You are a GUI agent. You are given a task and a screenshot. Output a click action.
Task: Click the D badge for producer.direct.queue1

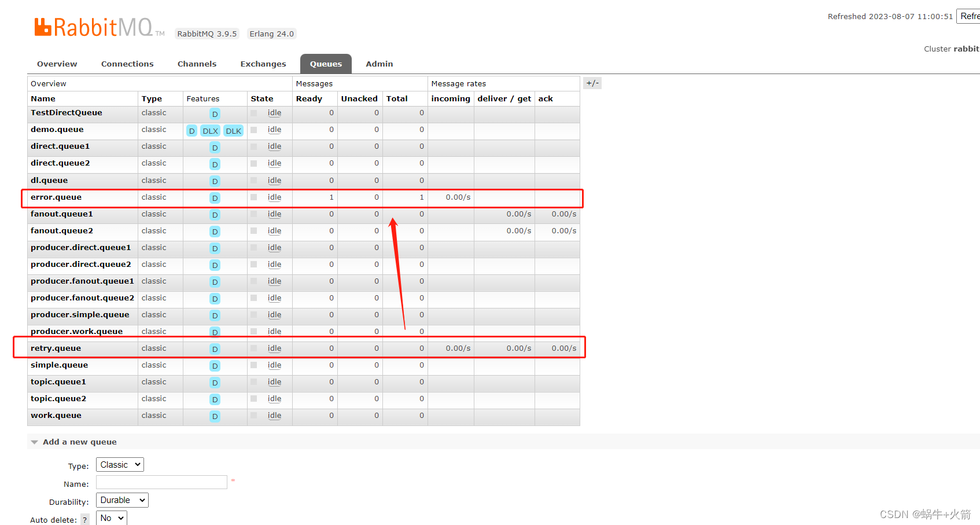[215, 248]
